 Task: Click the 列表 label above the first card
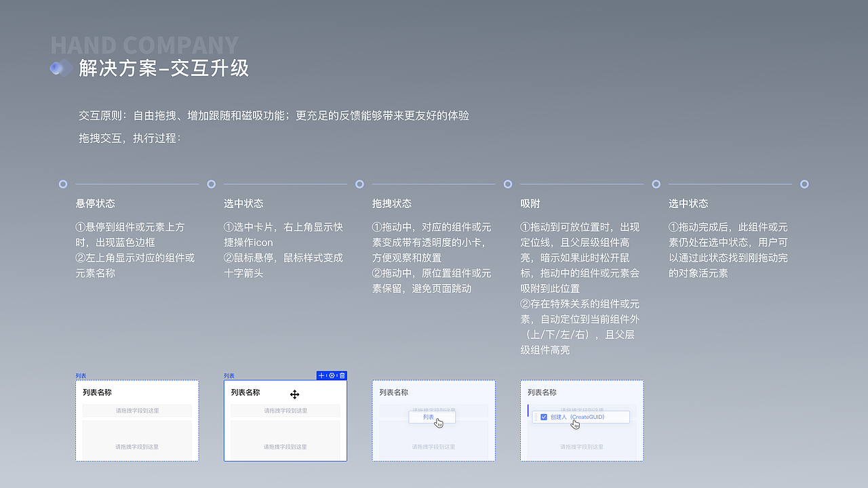tap(79, 375)
